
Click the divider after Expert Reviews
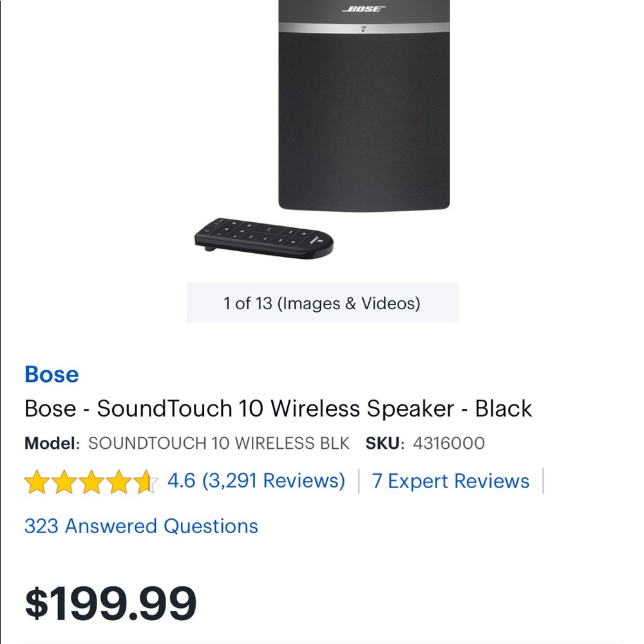click(x=543, y=481)
